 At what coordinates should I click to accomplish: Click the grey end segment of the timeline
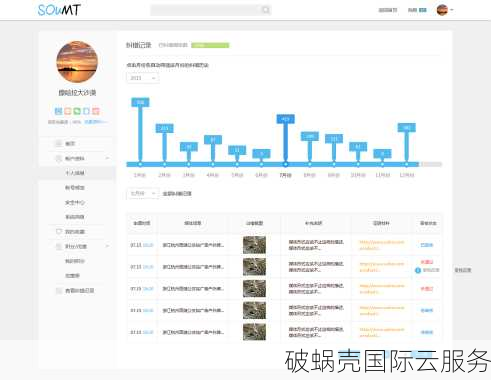431,164
